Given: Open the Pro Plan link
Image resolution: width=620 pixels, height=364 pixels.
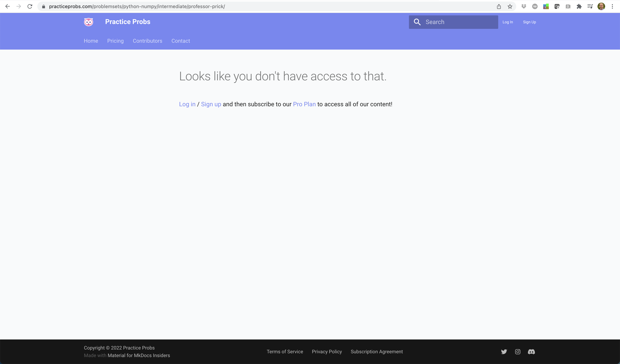Looking at the screenshot, I should [304, 104].
